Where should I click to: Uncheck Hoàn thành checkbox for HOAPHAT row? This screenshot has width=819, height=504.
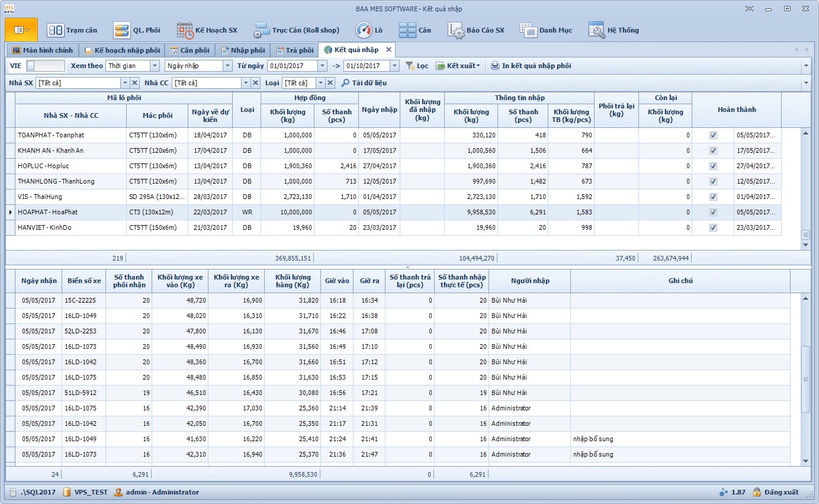[713, 212]
